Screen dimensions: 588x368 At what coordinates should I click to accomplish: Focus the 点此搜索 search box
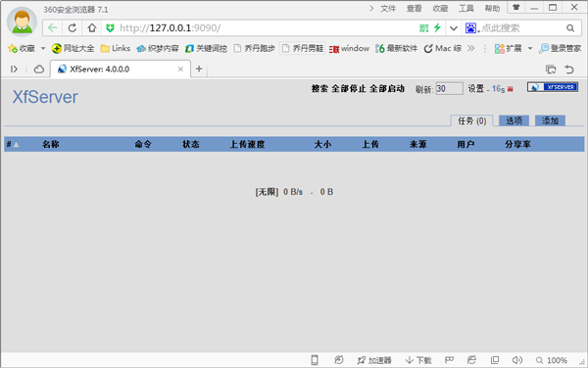521,28
